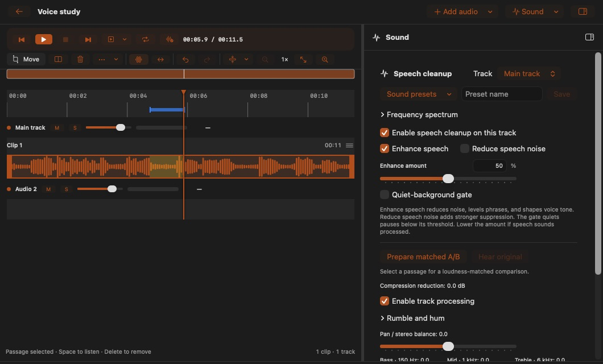Screen dimensions: 603x364
Task: Open the chevron beside the align icon
Action: 246,59
